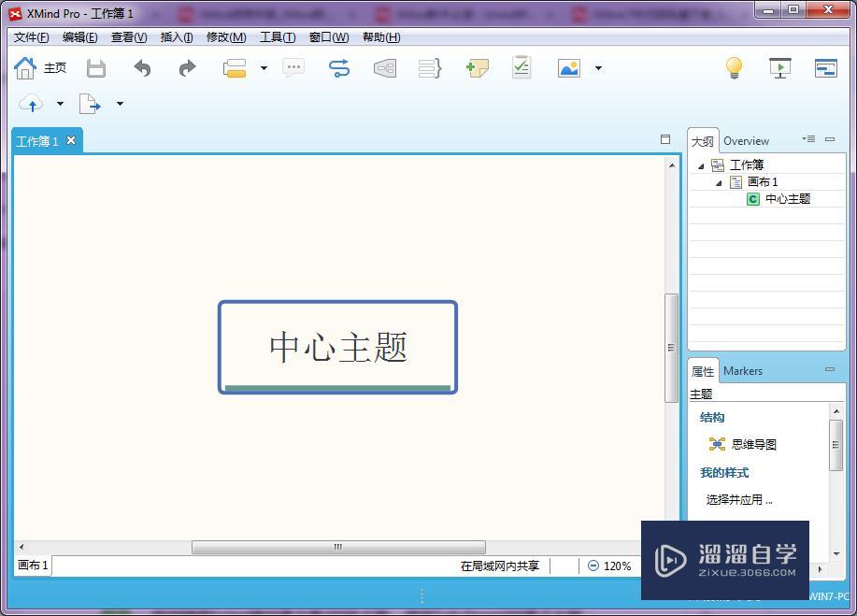The width and height of the screenshot is (857, 616).
Task: Insert a summary bracket
Action: point(430,68)
